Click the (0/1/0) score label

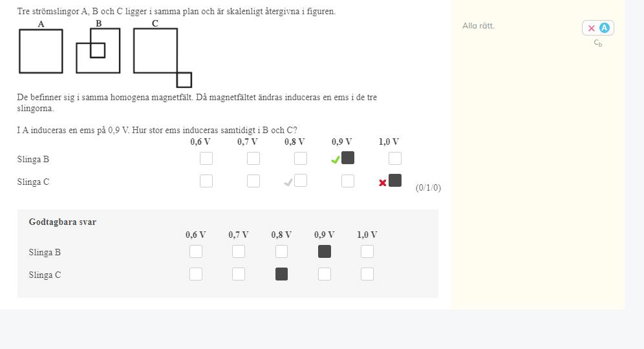pos(428,188)
